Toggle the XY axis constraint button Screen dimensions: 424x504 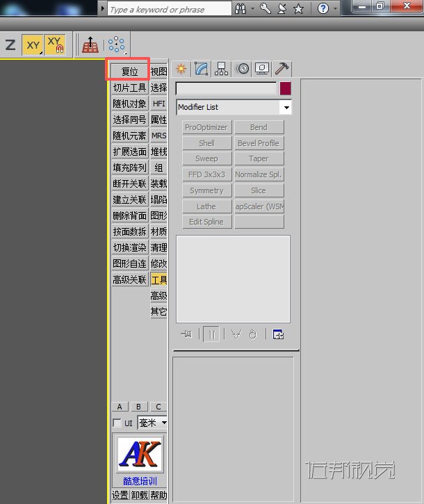[33, 45]
